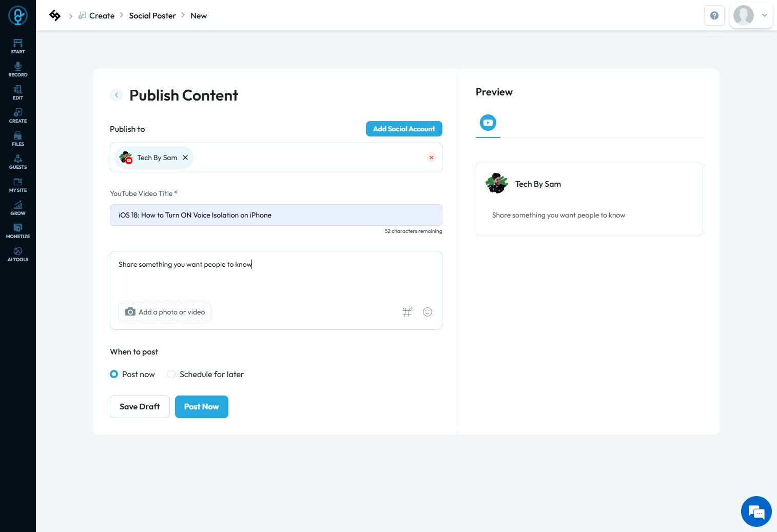
Task: Navigate to Social Poster breadcrumb
Action: coord(152,15)
